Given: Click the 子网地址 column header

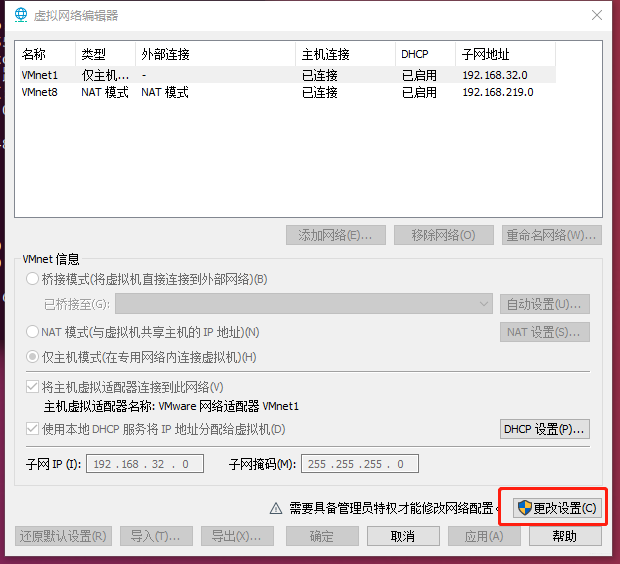Looking at the screenshot, I should (505, 54).
